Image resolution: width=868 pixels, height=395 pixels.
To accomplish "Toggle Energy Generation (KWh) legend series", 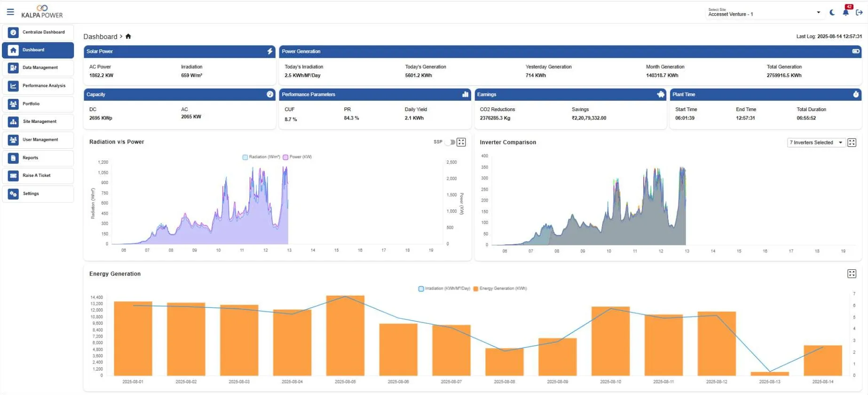I will pos(500,289).
